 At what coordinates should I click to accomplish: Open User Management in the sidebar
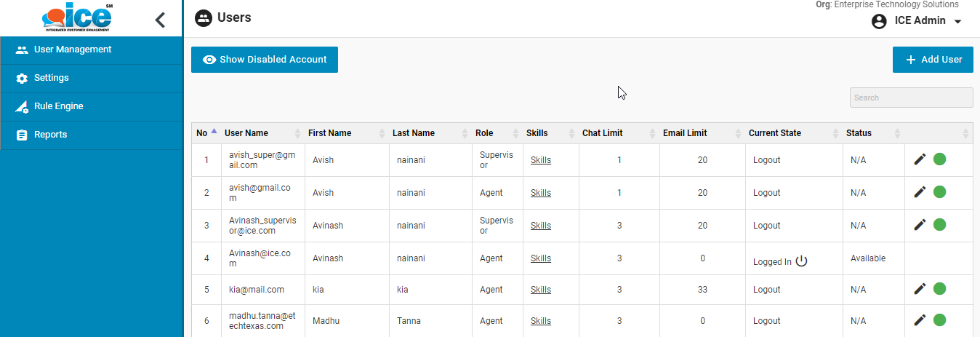(73, 49)
